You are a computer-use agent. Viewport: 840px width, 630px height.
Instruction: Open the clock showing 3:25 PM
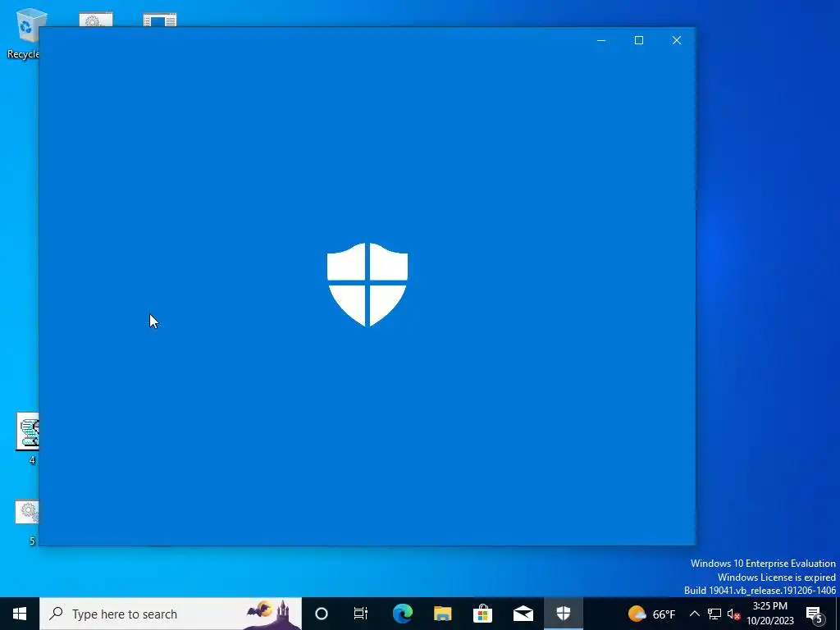(769, 614)
